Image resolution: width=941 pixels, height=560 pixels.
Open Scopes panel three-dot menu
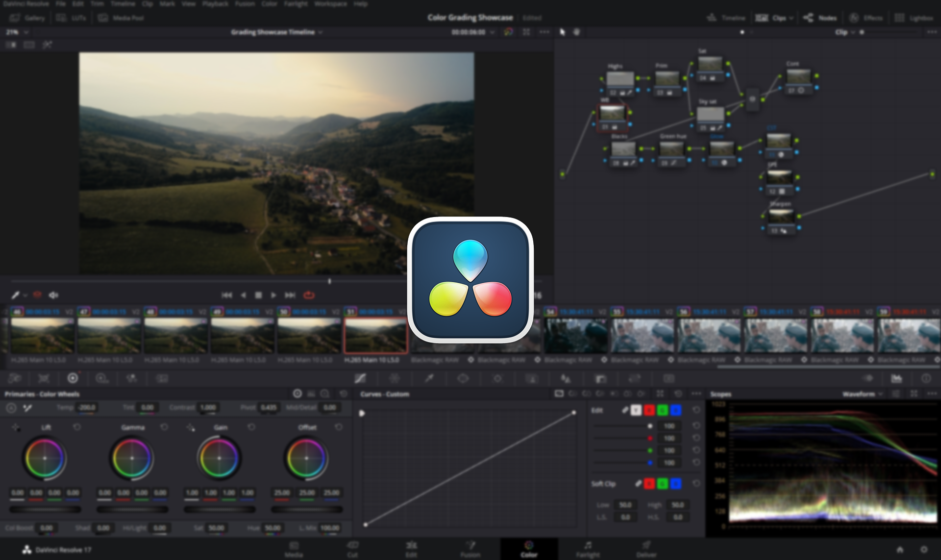932,393
